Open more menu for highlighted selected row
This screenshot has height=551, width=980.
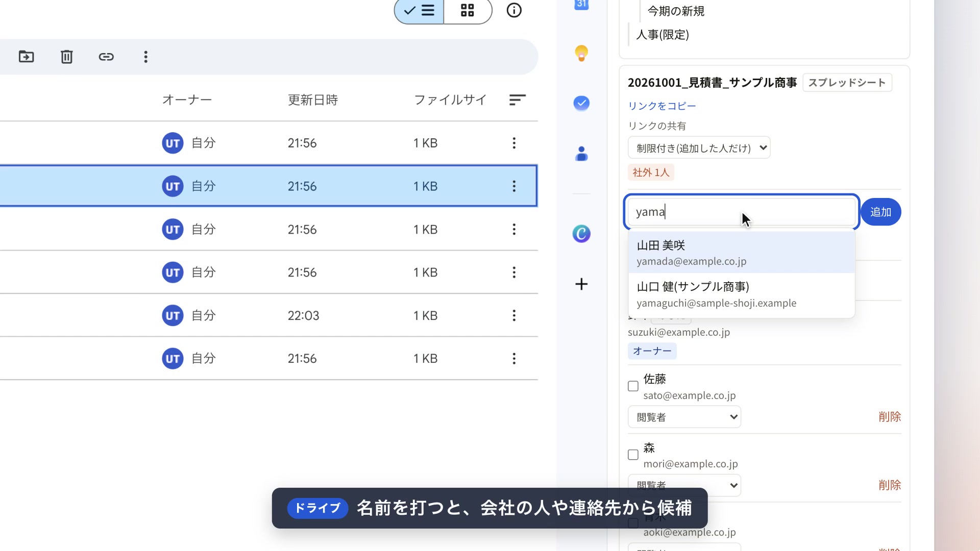tap(514, 186)
